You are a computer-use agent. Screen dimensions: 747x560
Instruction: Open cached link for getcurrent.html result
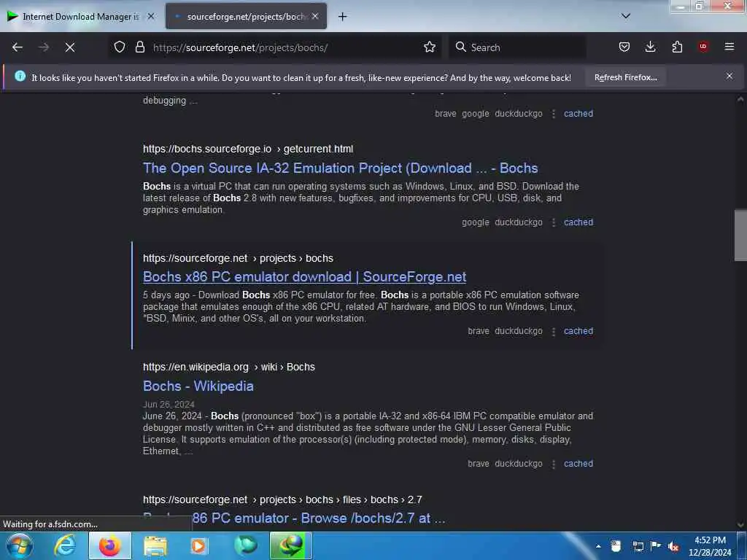(578, 222)
